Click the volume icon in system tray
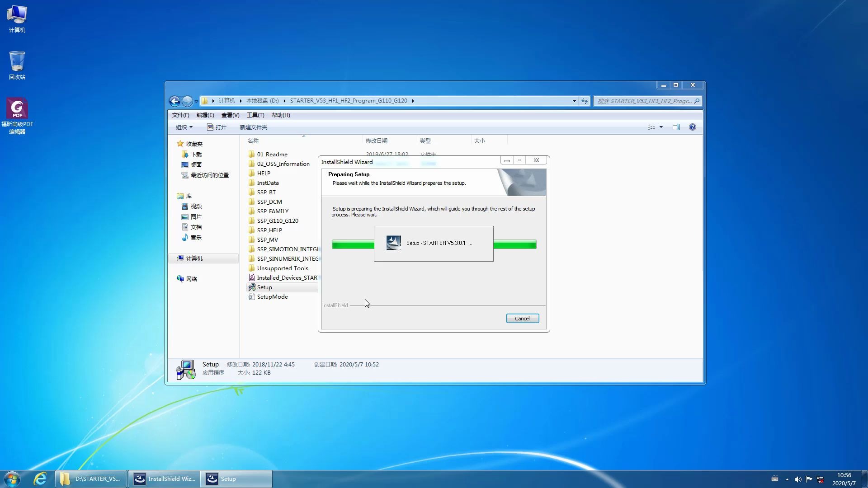Viewport: 868px width, 488px height. [x=798, y=479]
